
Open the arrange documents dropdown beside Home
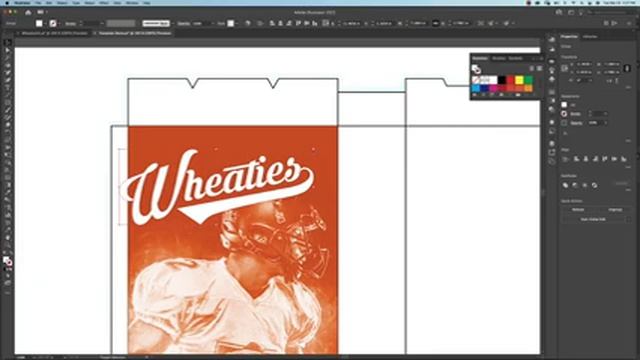[41, 13]
